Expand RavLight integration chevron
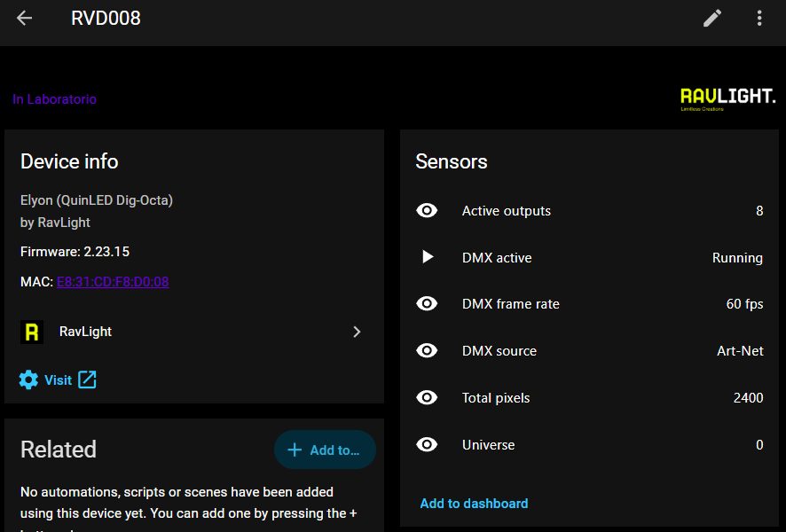786x532 pixels. tap(357, 332)
